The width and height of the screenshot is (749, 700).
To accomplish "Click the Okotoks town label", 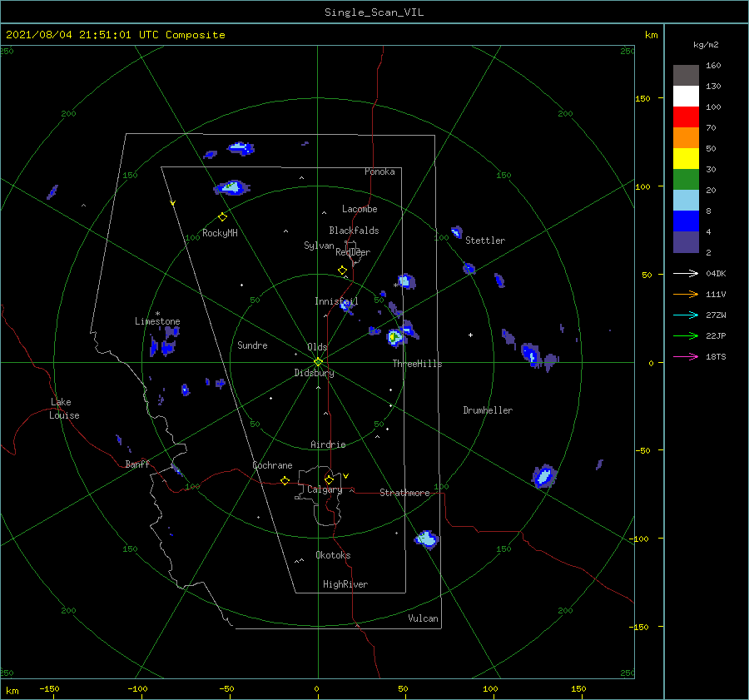I will coord(333,555).
